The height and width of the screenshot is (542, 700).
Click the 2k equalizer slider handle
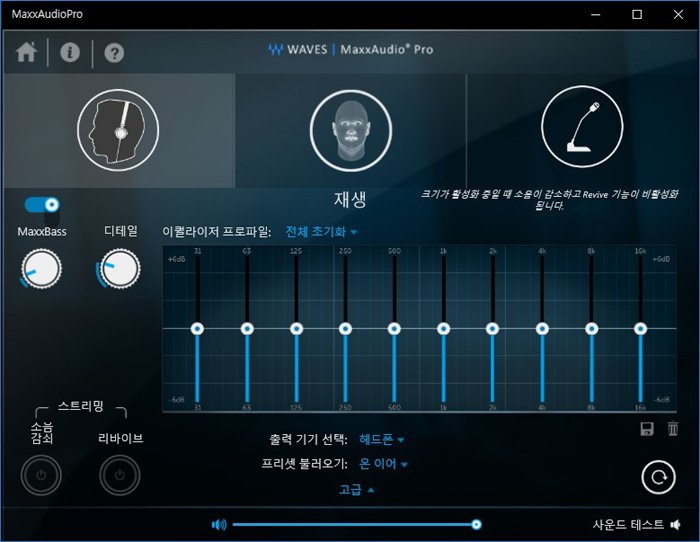492,329
